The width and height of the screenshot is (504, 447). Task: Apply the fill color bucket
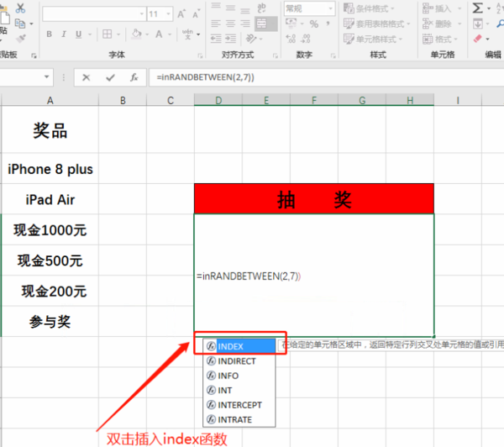tap(137, 34)
